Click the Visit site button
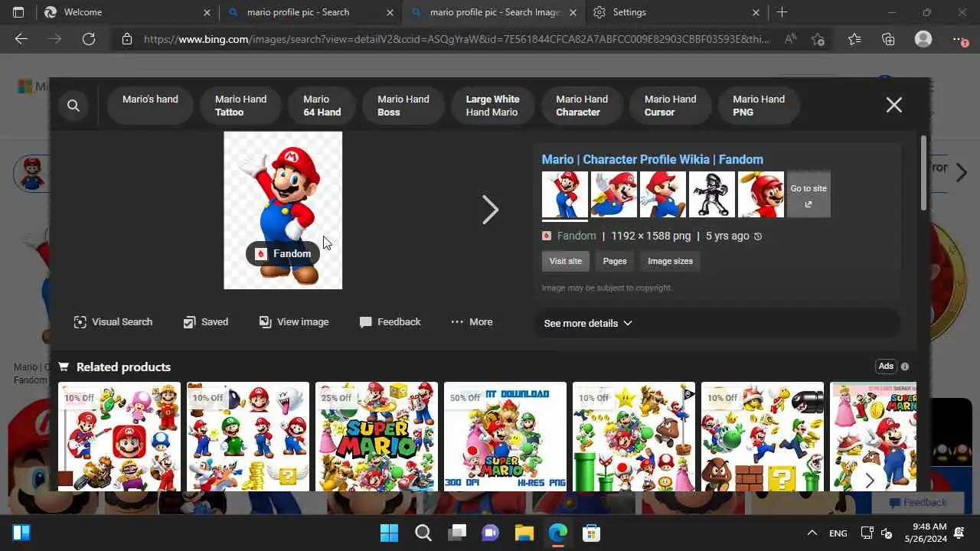The image size is (980, 551). (x=565, y=261)
